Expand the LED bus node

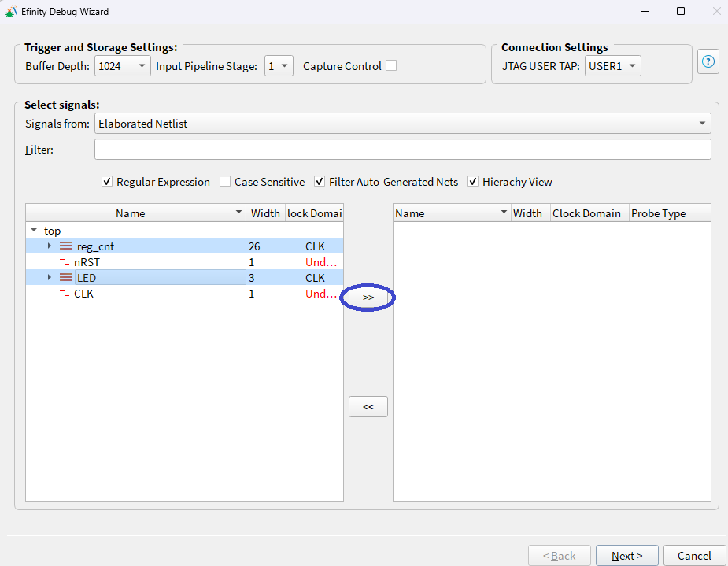(x=50, y=278)
